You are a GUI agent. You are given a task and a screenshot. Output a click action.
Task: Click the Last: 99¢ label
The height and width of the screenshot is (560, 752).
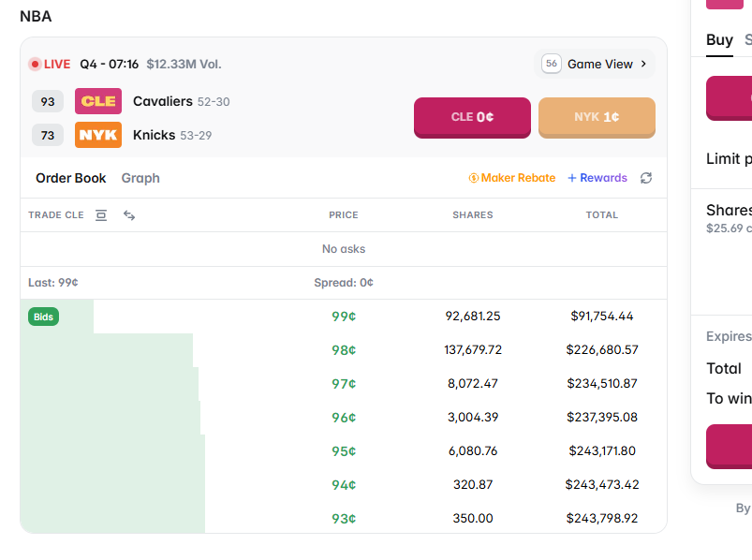click(x=52, y=283)
